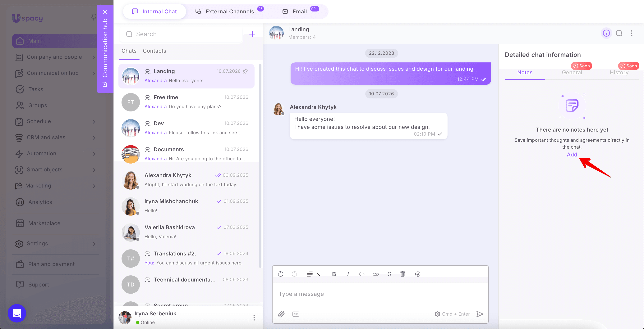Insert code block in message editor
Image resolution: width=644 pixels, height=329 pixels.
coord(362,274)
